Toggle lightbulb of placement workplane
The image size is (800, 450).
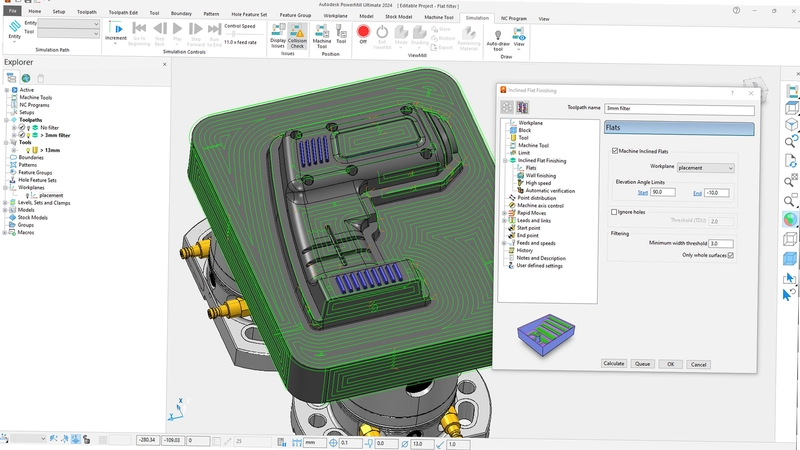click(x=27, y=195)
